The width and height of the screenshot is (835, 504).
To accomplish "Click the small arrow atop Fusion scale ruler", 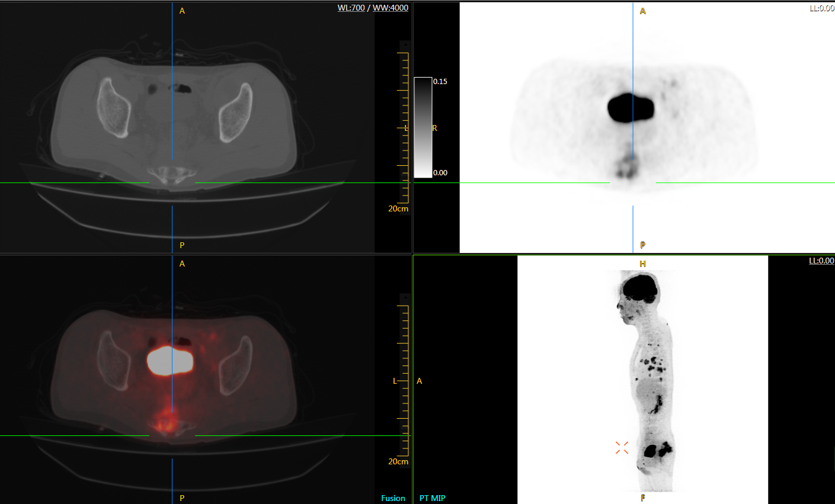I will 405,298.
